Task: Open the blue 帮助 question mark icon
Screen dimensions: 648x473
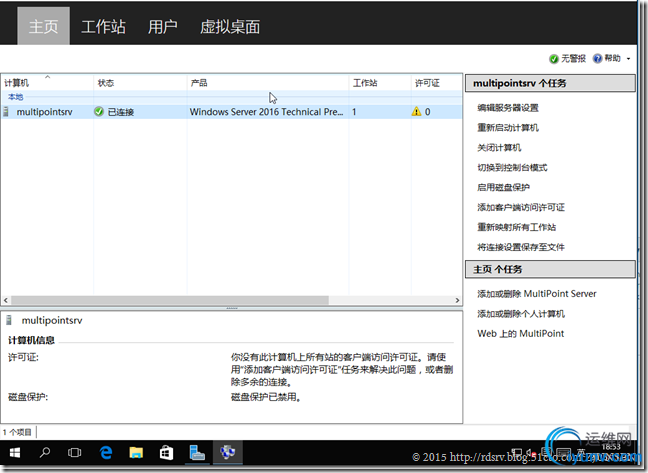Action: 597,59
